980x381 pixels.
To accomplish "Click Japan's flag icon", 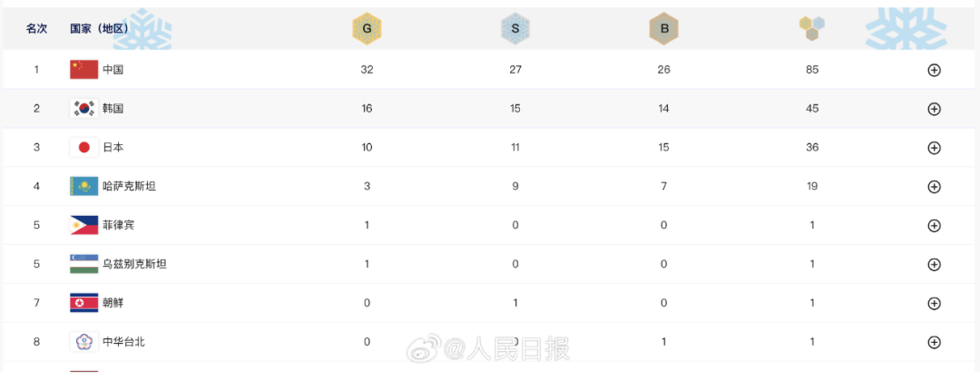I will coord(83,147).
